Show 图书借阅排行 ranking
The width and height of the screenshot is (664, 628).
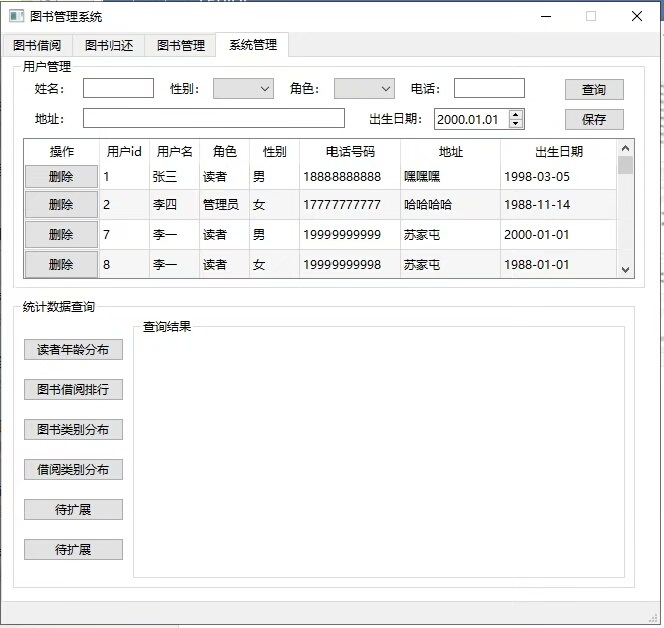coord(73,390)
